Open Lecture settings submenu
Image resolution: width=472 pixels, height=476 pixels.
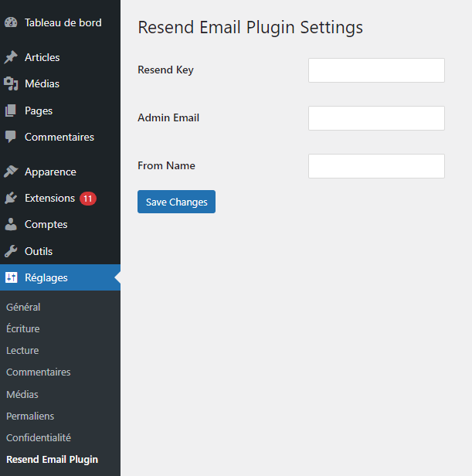[22, 351]
